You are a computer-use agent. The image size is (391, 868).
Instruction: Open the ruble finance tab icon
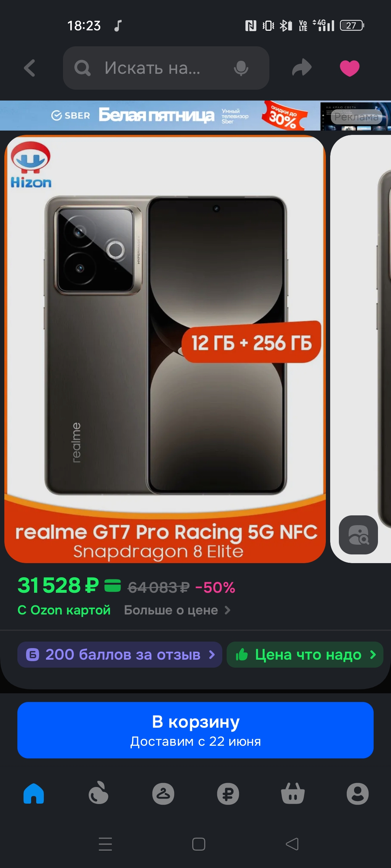coord(228,794)
